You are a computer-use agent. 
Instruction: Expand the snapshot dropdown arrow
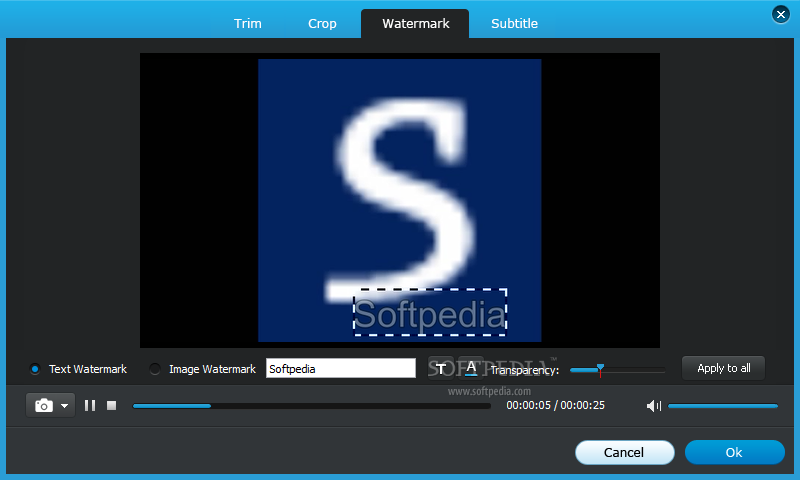coord(65,406)
